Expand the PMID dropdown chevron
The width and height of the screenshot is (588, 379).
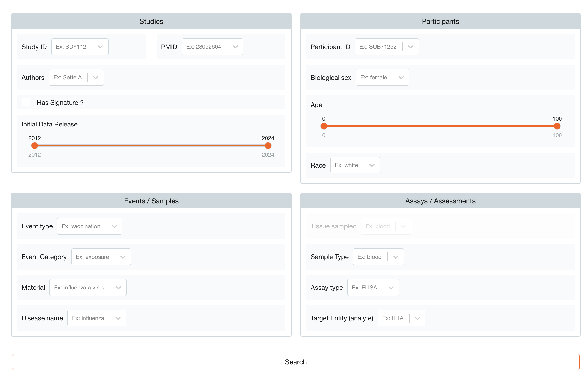[x=235, y=47]
